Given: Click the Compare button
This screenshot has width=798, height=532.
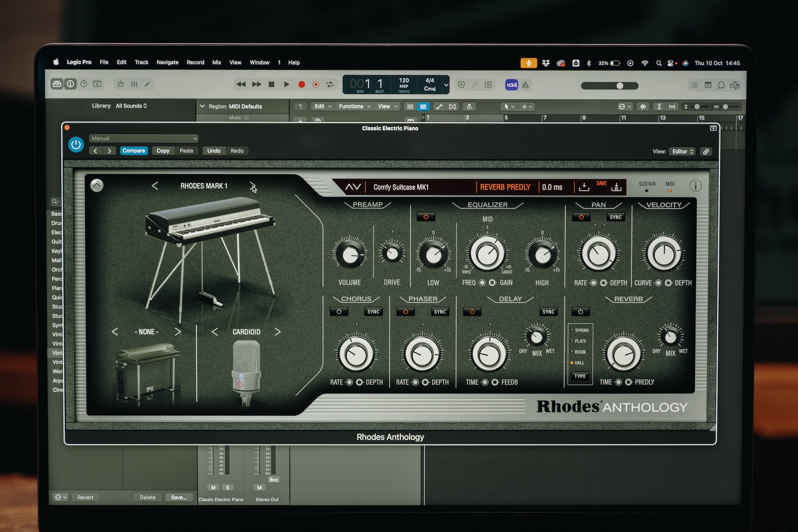Looking at the screenshot, I should click(x=133, y=151).
